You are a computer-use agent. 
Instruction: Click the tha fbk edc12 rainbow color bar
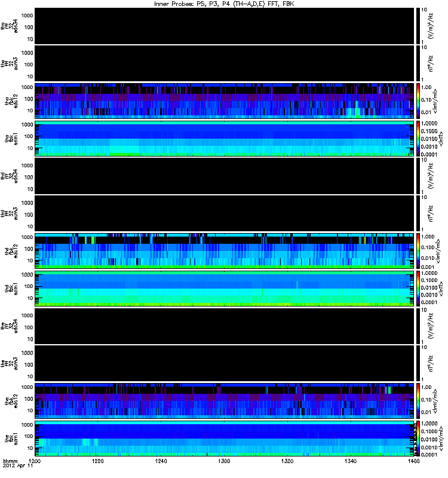tap(418, 101)
